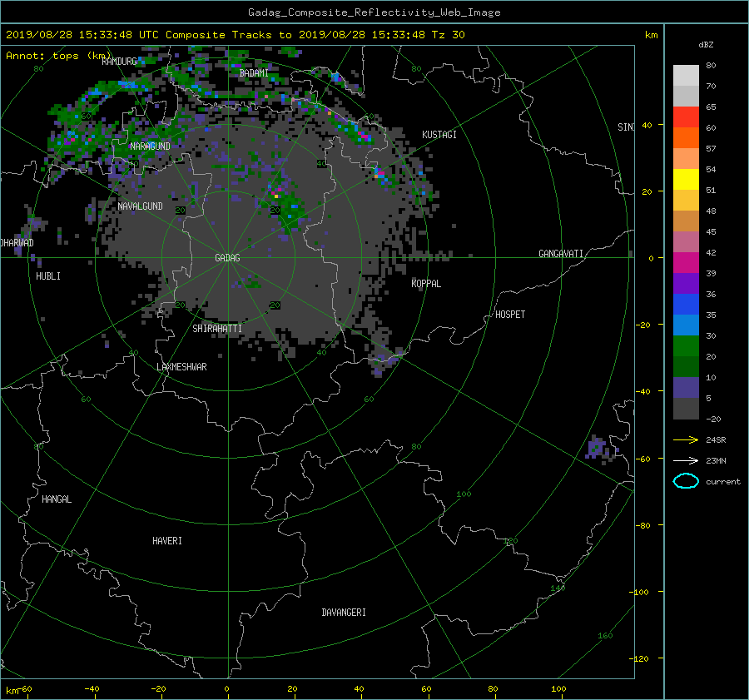Select the light blue dBZ legend swatch

(x=686, y=325)
